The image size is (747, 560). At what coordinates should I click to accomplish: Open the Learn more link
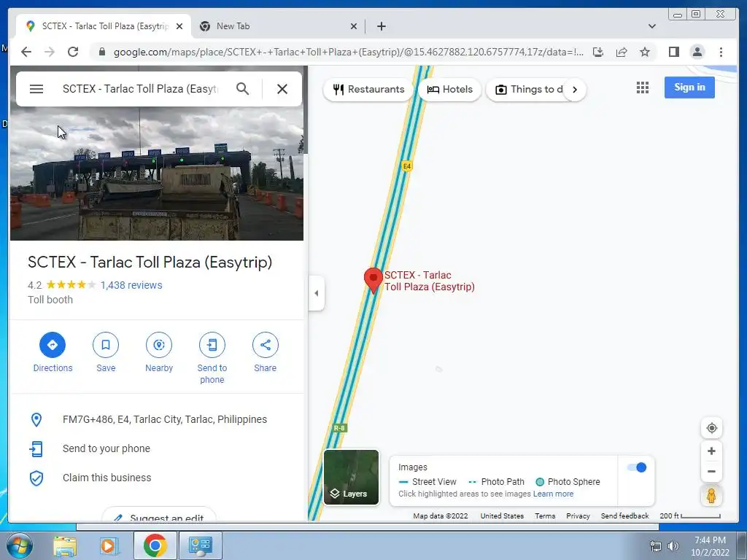pyautogui.click(x=553, y=494)
